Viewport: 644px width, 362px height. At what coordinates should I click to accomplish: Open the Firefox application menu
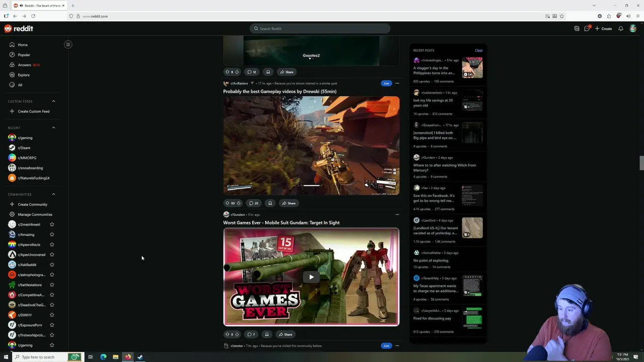(x=638, y=16)
